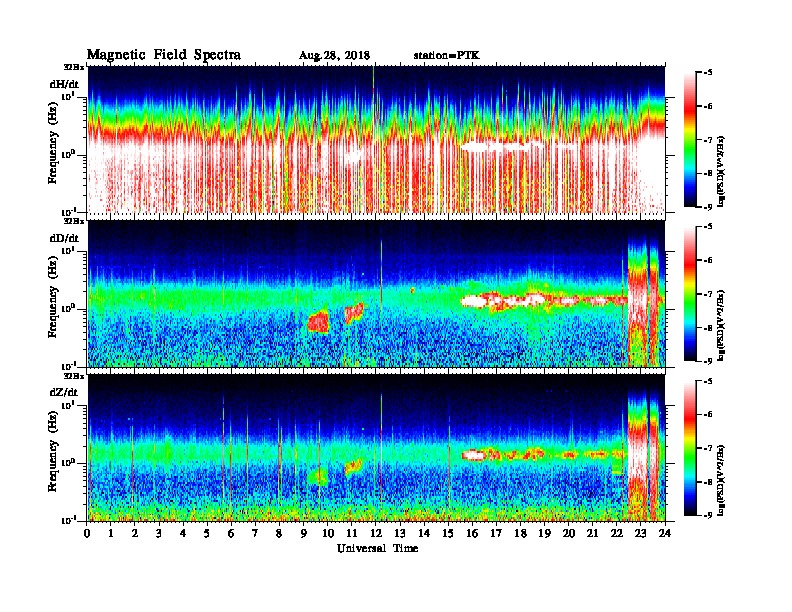Click the hour 9 tick label
Screen dimensions: 792x612
pyautogui.click(x=304, y=534)
